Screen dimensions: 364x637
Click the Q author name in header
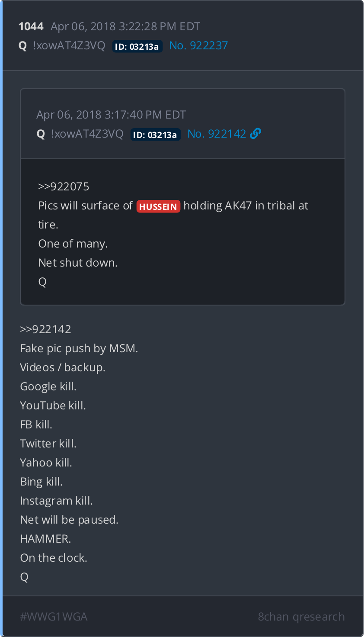(23, 45)
